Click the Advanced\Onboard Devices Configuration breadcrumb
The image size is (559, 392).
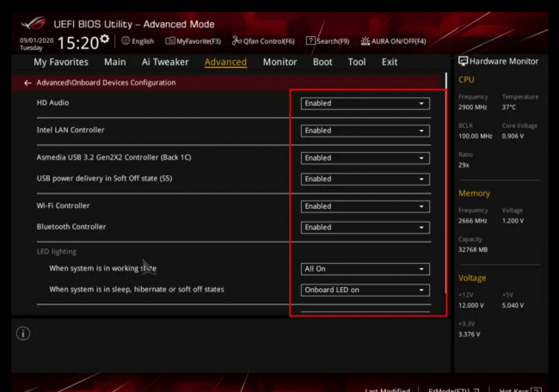coord(106,83)
